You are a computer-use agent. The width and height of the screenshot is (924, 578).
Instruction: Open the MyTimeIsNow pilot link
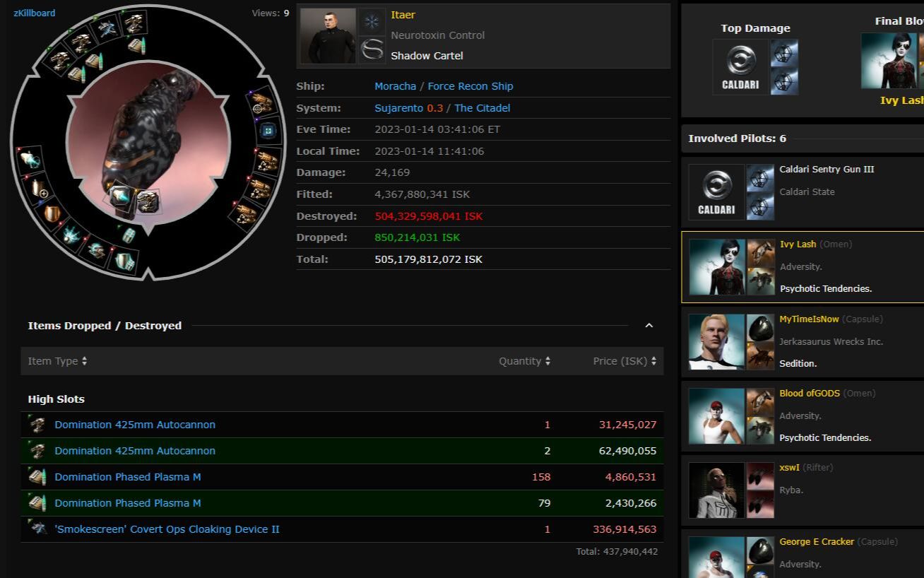point(809,319)
